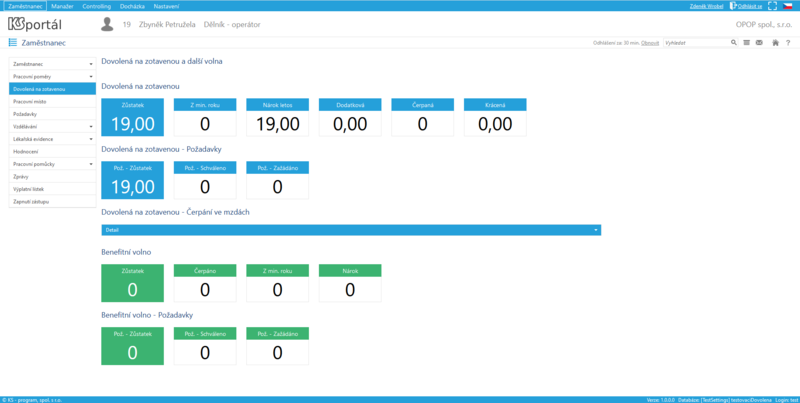This screenshot has width=800, height=403.
Task: Click the list icon beside Zaměstnanec heading
Action: pos(13,43)
